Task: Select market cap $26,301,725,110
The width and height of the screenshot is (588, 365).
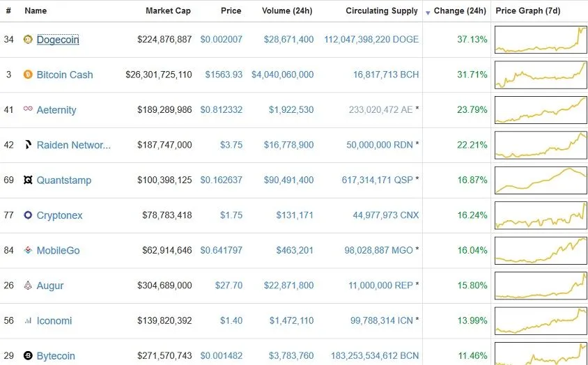Action: click(159, 75)
